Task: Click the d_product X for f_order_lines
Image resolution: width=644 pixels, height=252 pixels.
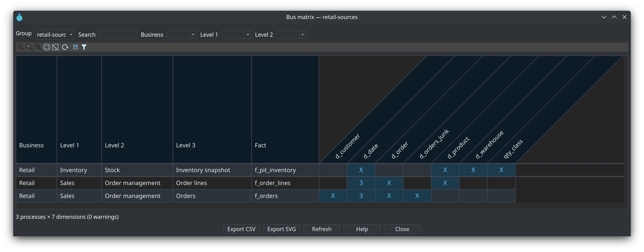Action: click(445, 183)
